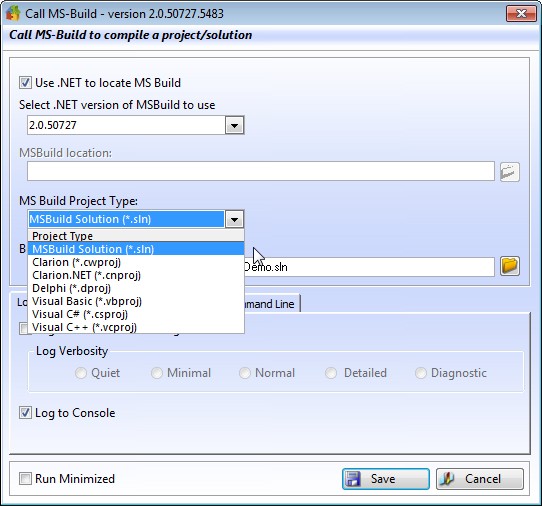The height and width of the screenshot is (506, 542).
Task: Close the Call MS-Build dialog
Action: pyautogui.click(x=521, y=14)
